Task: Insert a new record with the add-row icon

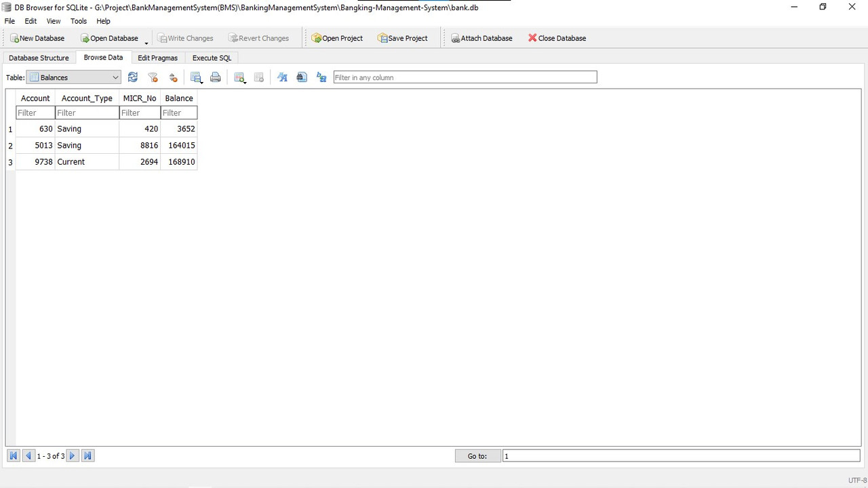Action: (x=239, y=77)
